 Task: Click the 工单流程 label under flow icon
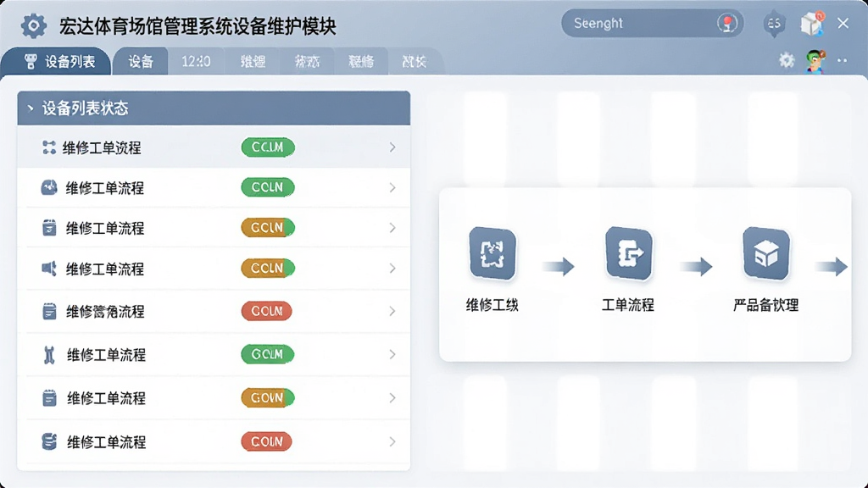pos(628,305)
